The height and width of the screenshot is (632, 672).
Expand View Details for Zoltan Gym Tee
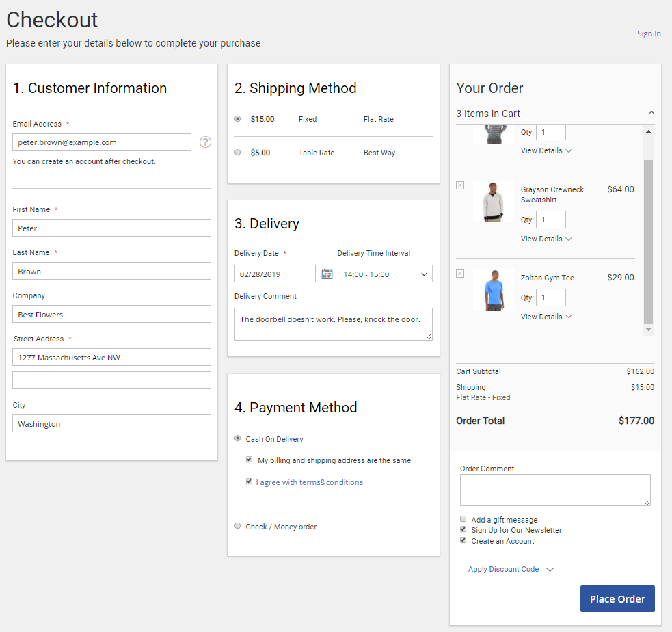[x=546, y=317]
